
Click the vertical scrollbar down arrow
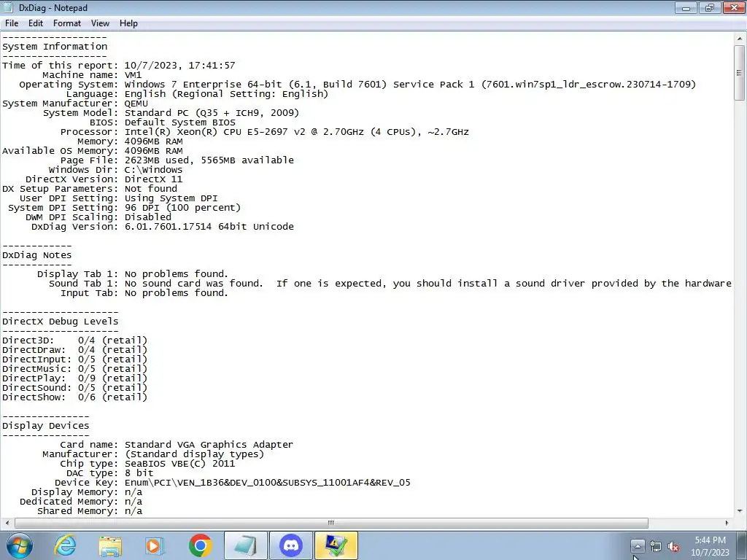[740, 511]
